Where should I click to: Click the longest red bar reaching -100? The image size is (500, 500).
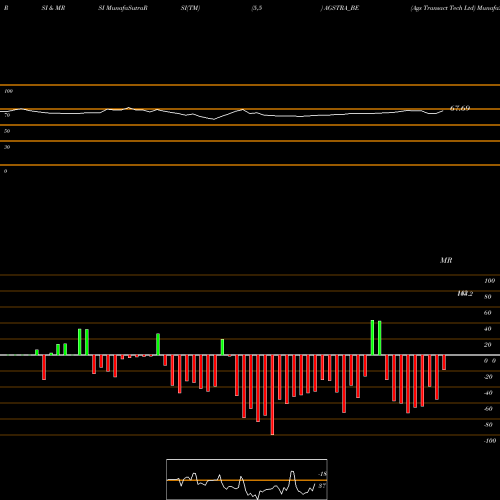click(x=272, y=395)
